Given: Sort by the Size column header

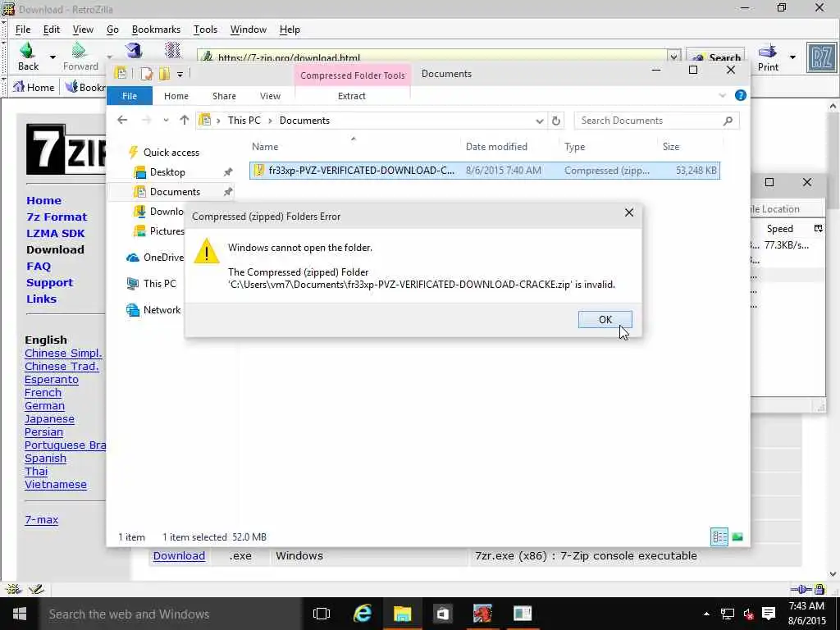Looking at the screenshot, I should pyautogui.click(x=671, y=146).
